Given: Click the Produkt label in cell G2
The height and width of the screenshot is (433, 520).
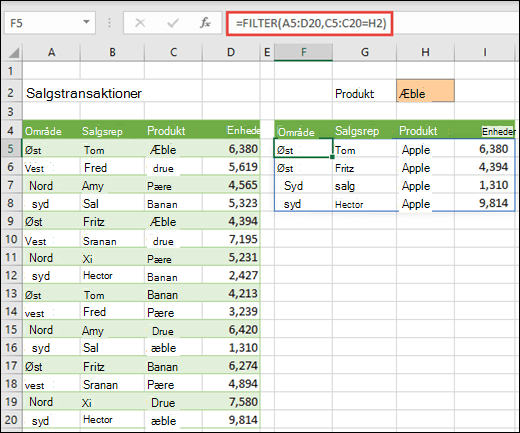Looking at the screenshot, I should [354, 94].
